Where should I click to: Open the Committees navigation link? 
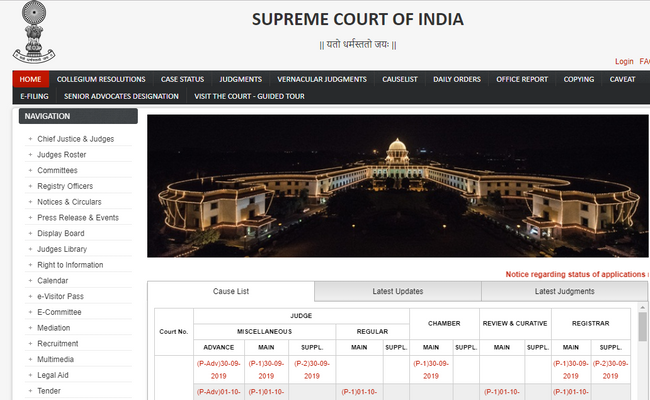[x=57, y=170]
